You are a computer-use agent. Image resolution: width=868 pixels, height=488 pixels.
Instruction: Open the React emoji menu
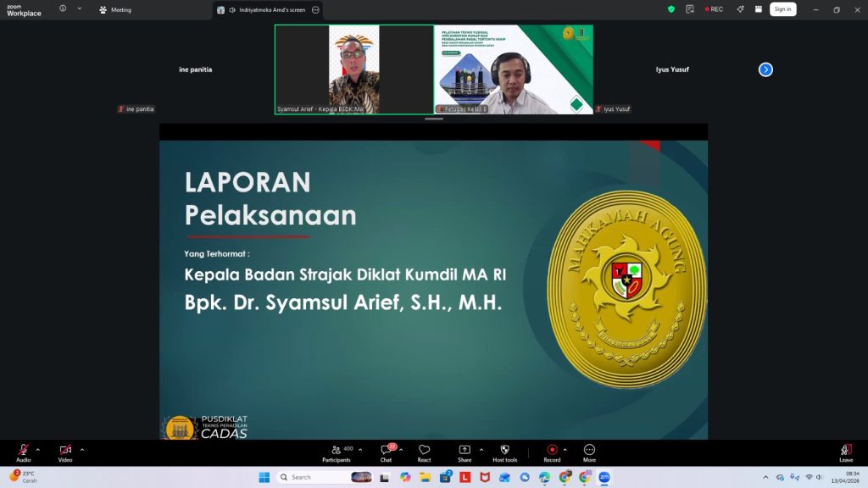[424, 451]
